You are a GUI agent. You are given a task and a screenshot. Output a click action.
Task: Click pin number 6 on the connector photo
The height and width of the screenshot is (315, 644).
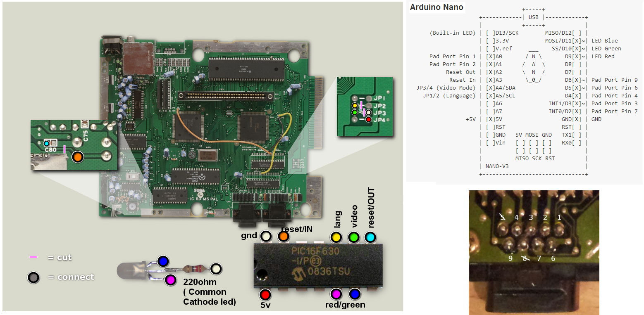pos(553,258)
